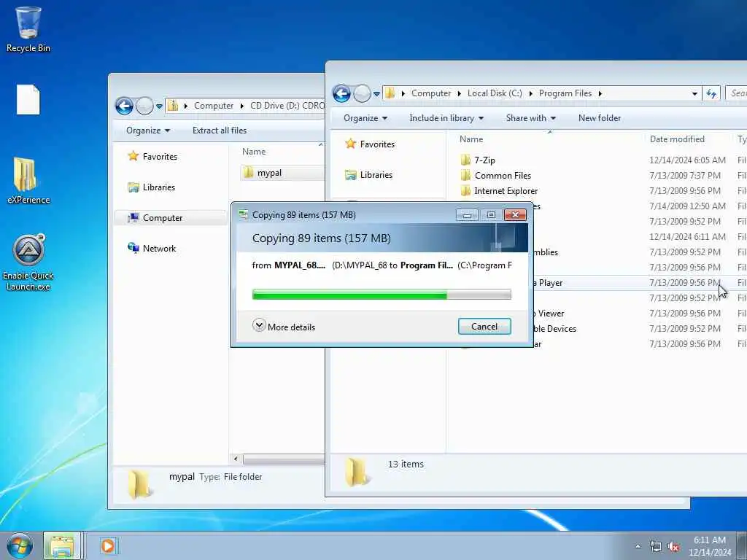The height and width of the screenshot is (560, 747).
Task: Click CD Drive (D:) breadcrumb
Action: point(287,106)
